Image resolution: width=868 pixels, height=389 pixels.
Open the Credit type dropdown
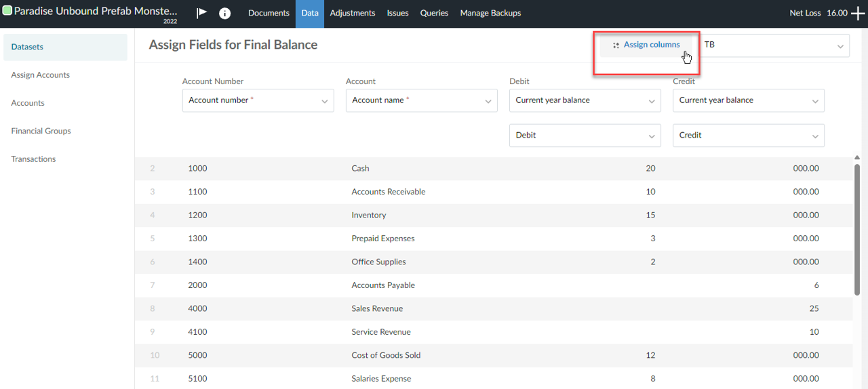coord(748,136)
